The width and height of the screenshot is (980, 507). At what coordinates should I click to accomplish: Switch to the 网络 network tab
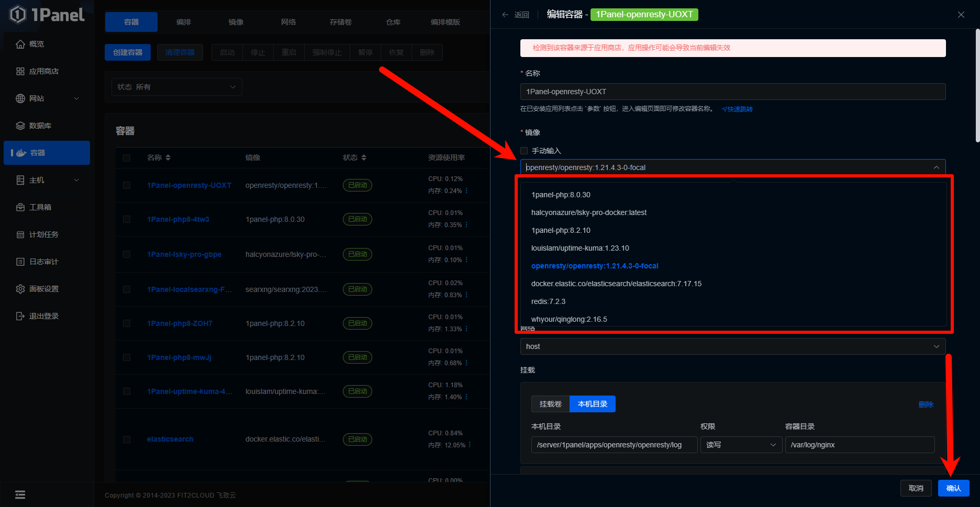[x=288, y=22]
